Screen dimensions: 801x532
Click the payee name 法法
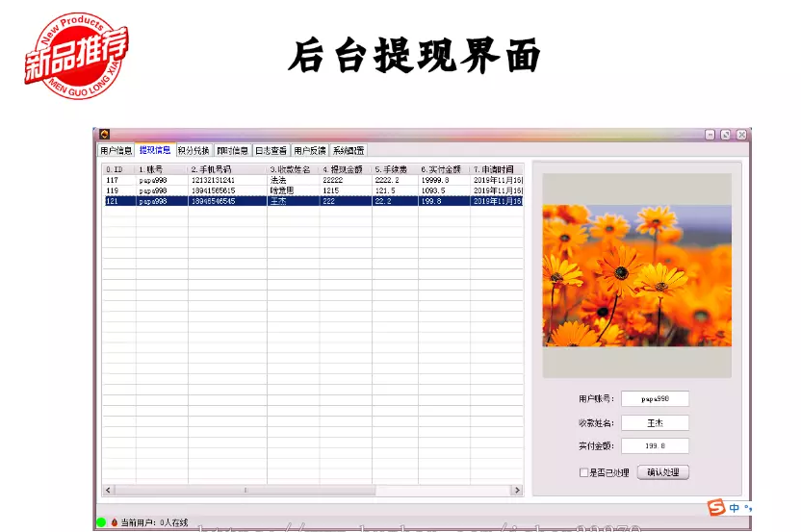278,180
